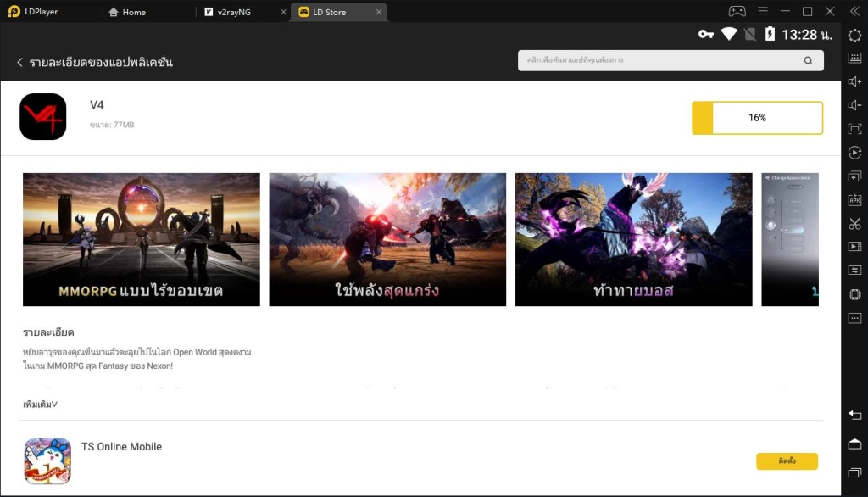Click the battery status icon
Viewport: 868px width, 497px height.
coord(770,35)
